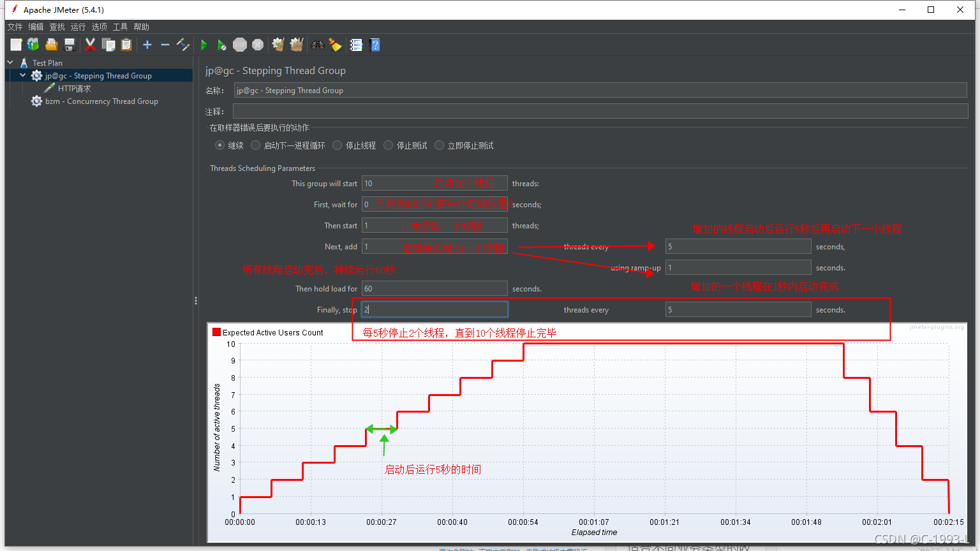
Task: Save the test plan with floppy disk icon
Action: pos(70,45)
